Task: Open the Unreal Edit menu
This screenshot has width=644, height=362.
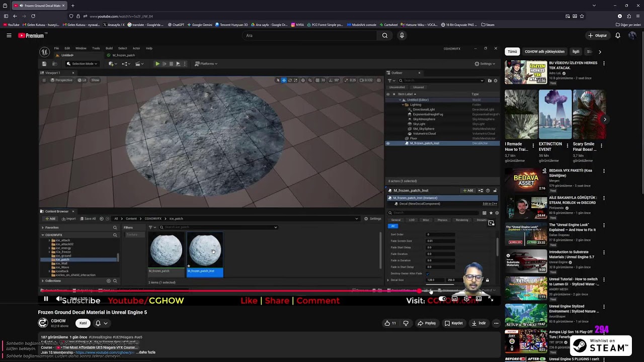Action: [x=67, y=48]
